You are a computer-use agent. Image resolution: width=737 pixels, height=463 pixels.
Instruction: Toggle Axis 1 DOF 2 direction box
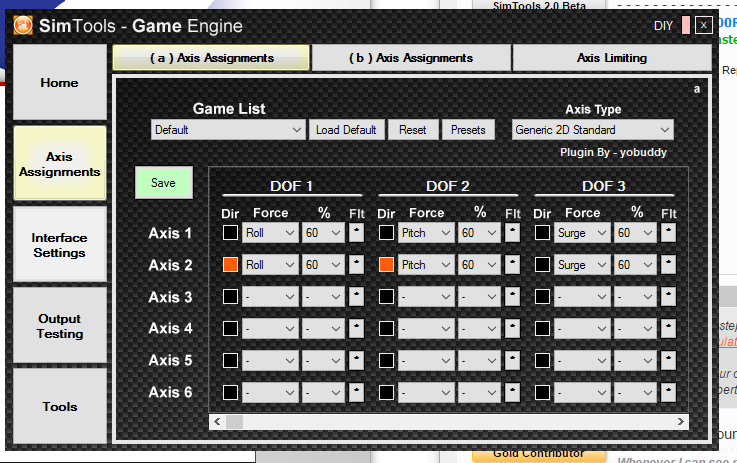[386, 233]
